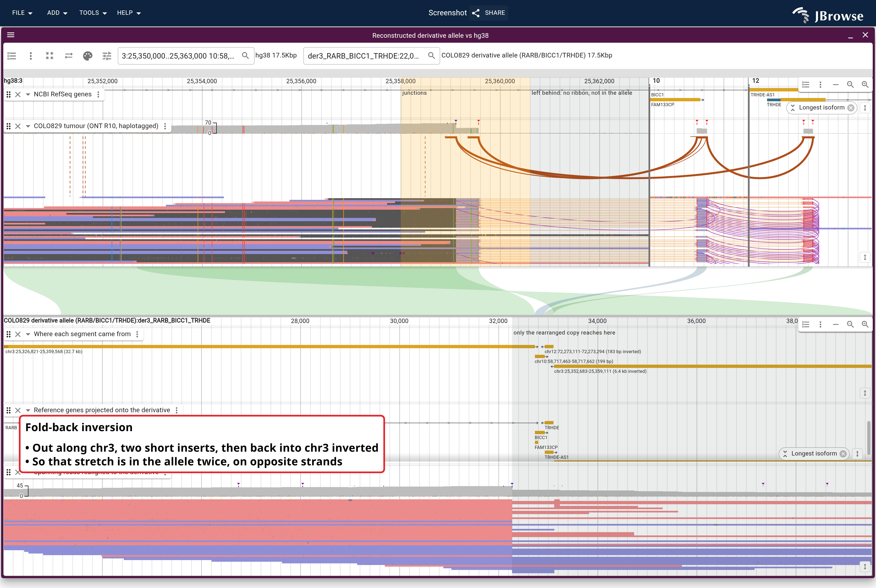Screen dimensions: 876x588
Task: Open the derivative row kebab menu
Action: [820, 324]
